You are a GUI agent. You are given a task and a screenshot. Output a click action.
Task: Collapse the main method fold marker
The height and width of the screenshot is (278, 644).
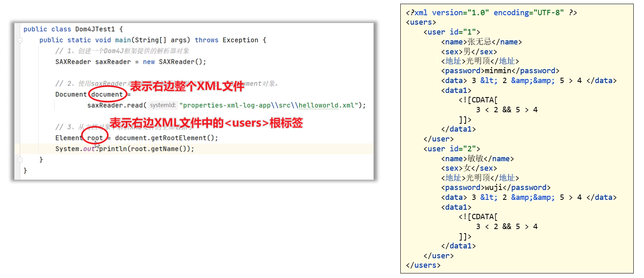pyautogui.click(x=19, y=40)
